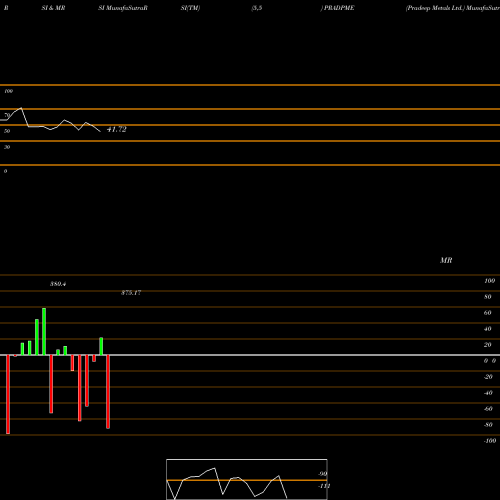500x500 pixels.
Task: Click the SI & MR header label
Action: (x=53, y=8)
